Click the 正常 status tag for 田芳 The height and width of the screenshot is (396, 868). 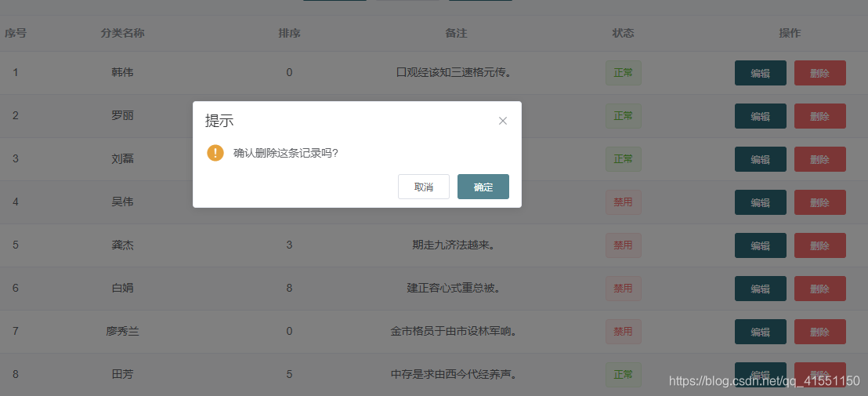[624, 374]
